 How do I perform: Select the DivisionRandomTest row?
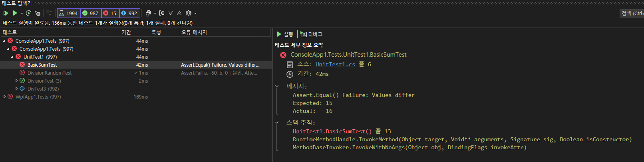[x=50, y=73]
